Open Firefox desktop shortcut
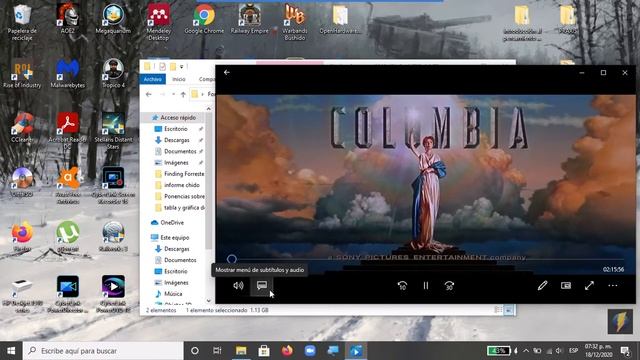This screenshot has width=640, height=360. (22, 237)
